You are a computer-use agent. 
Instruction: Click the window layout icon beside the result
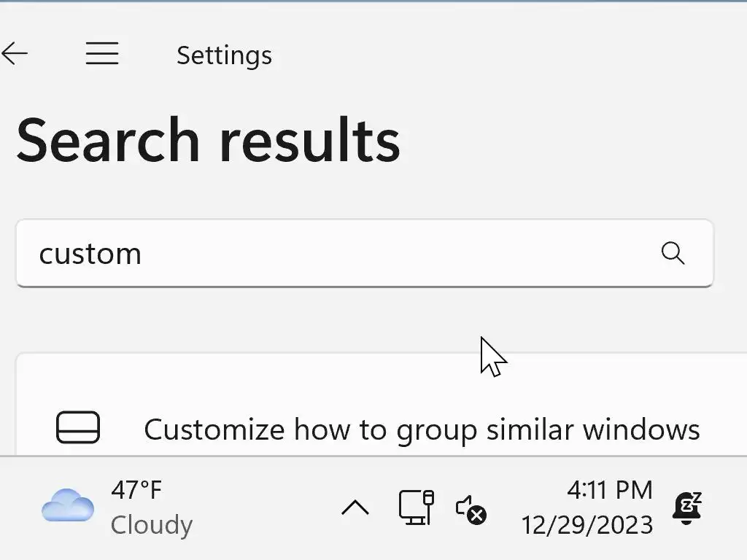tap(78, 427)
